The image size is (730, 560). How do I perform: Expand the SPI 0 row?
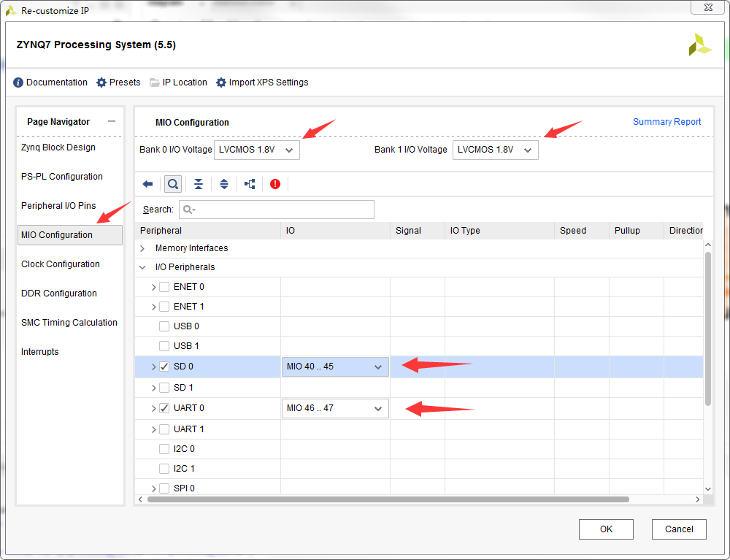[153, 488]
